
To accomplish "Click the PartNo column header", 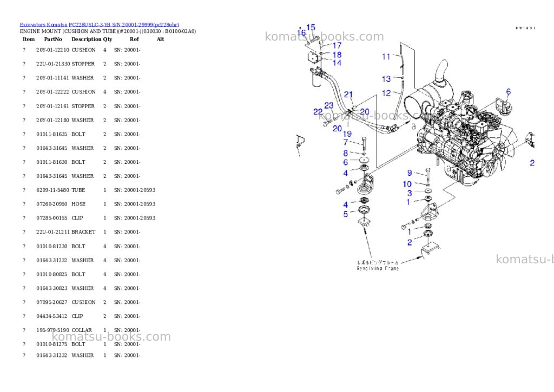I will pos(53,39).
